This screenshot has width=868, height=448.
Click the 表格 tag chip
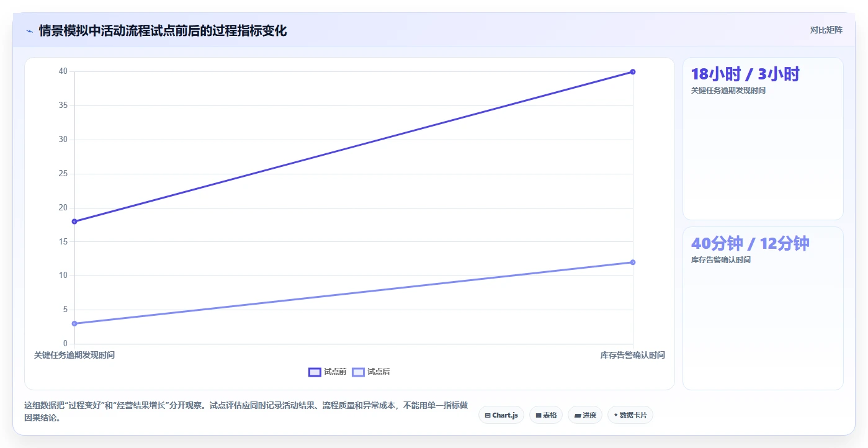point(546,415)
